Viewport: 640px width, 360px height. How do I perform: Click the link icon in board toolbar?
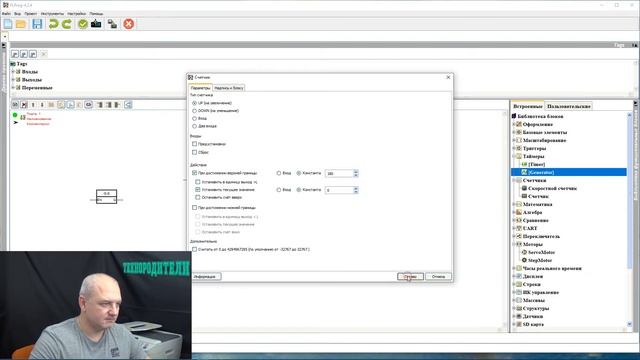(89, 105)
